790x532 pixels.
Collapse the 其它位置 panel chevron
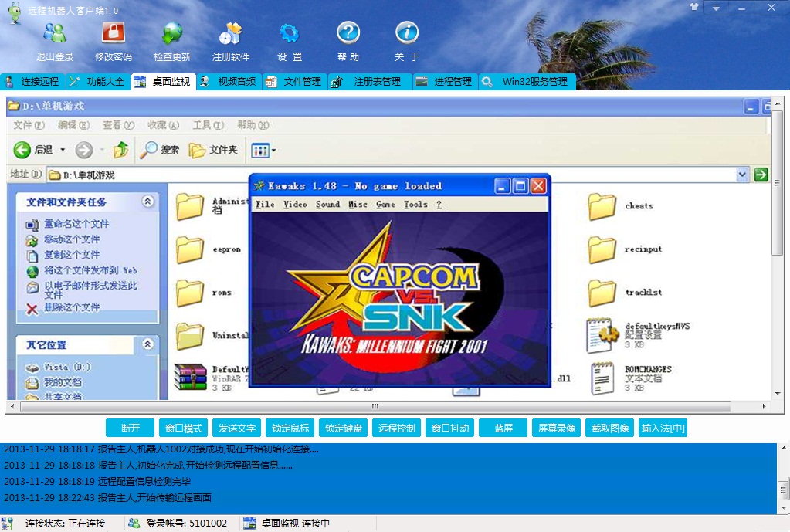147,344
